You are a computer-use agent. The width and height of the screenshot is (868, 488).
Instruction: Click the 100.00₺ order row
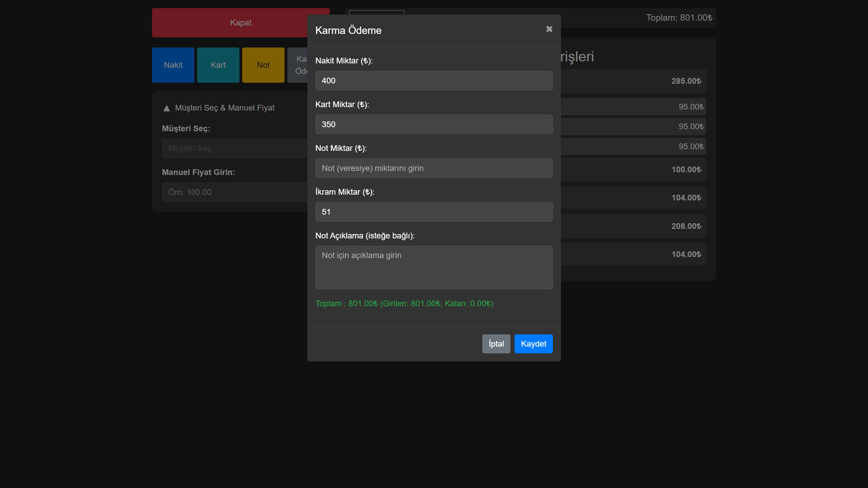633,170
